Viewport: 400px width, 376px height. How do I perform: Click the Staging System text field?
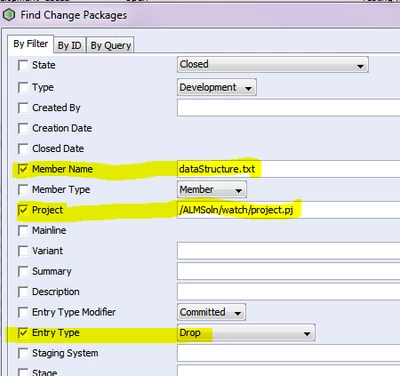click(289, 353)
